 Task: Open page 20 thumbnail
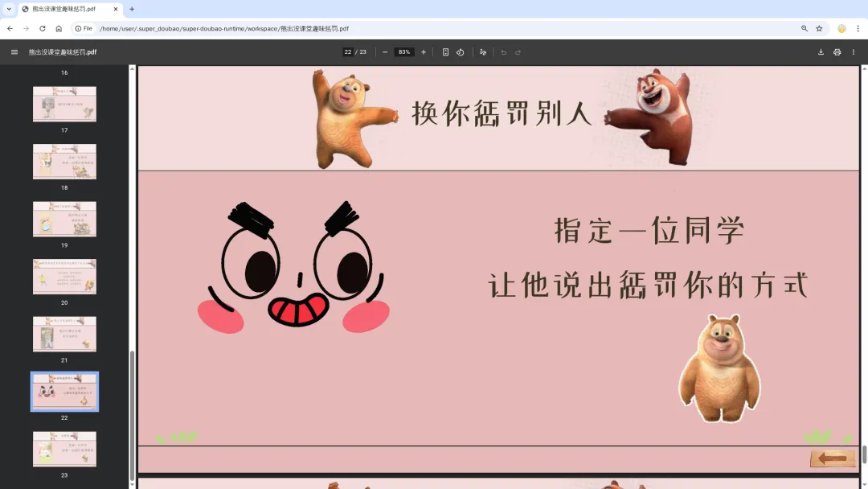pyautogui.click(x=64, y=277)
